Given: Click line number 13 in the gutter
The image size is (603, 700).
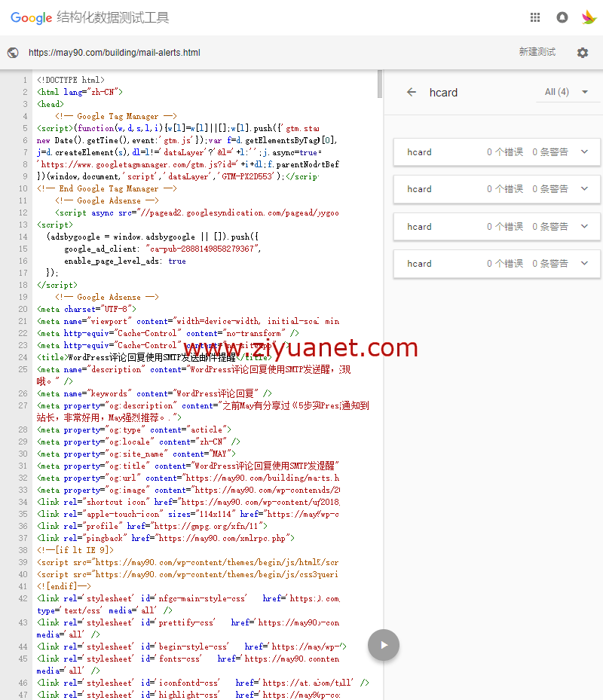Looking at the screenshot, I should coord(23,225).
